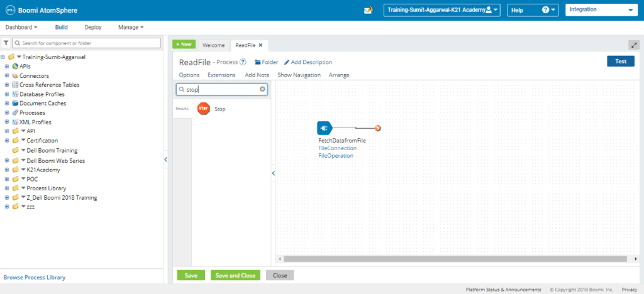The height and width of the screenshot is (294, 644).
Task: Click the Connectors icon in tree
Action: coord(15,76)
